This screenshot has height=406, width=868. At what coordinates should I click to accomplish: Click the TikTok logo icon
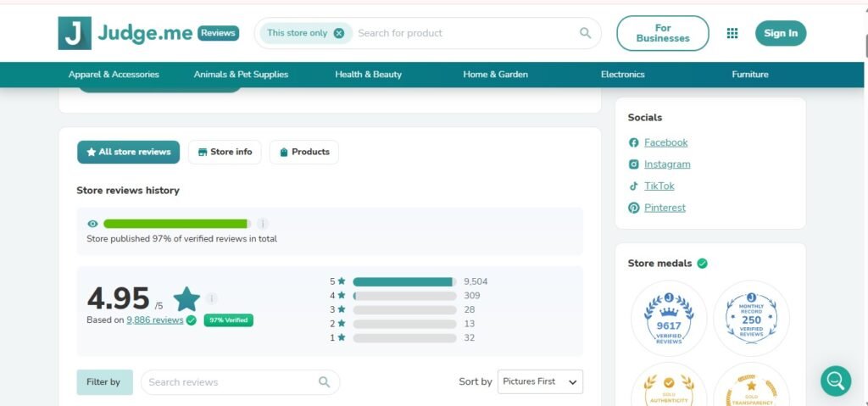[x=634, y=186]
